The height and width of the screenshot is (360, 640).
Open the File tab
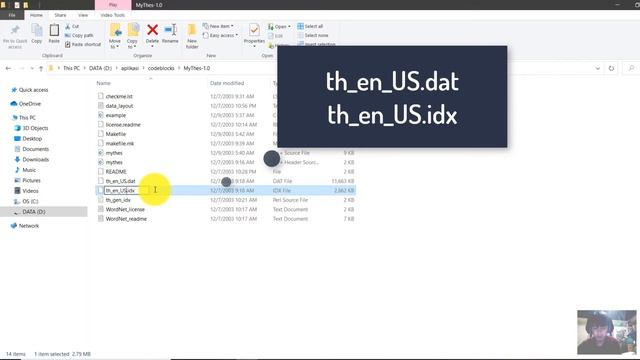(12, 15)
